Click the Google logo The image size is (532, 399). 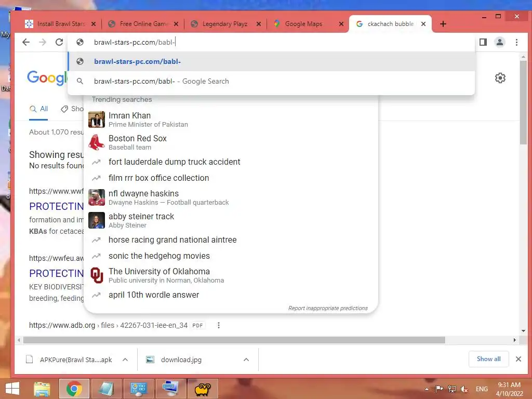tap(47, 78)
